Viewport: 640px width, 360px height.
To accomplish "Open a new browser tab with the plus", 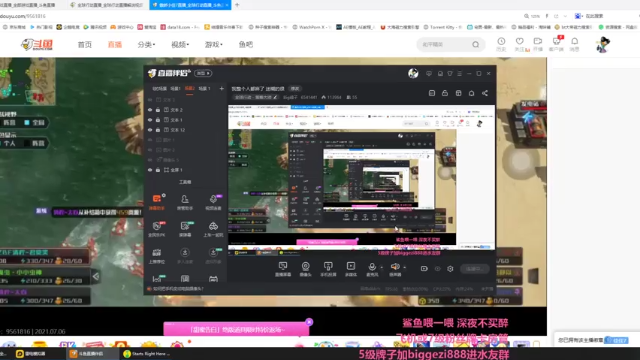I will (x=237, y=5).
